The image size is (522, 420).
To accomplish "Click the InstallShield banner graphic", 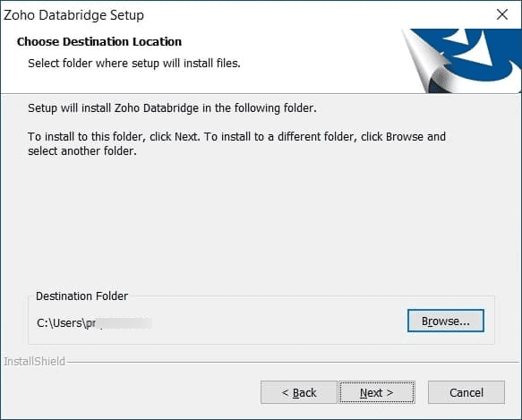I will (461, 61).
